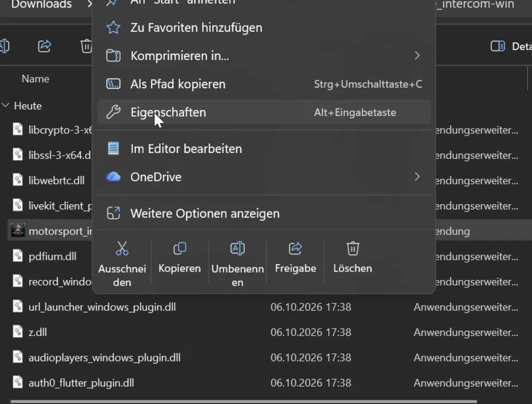Image resolution: width=532 pixels, height=404 pixels.
Task: Click the Umbenennen icon button
Action: click(x=237, y=263)
